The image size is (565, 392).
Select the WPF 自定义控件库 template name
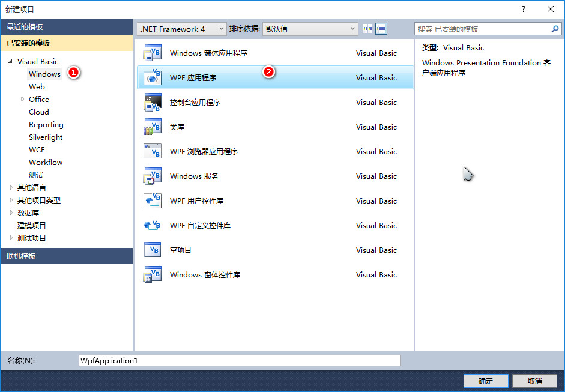coord(201,226)
